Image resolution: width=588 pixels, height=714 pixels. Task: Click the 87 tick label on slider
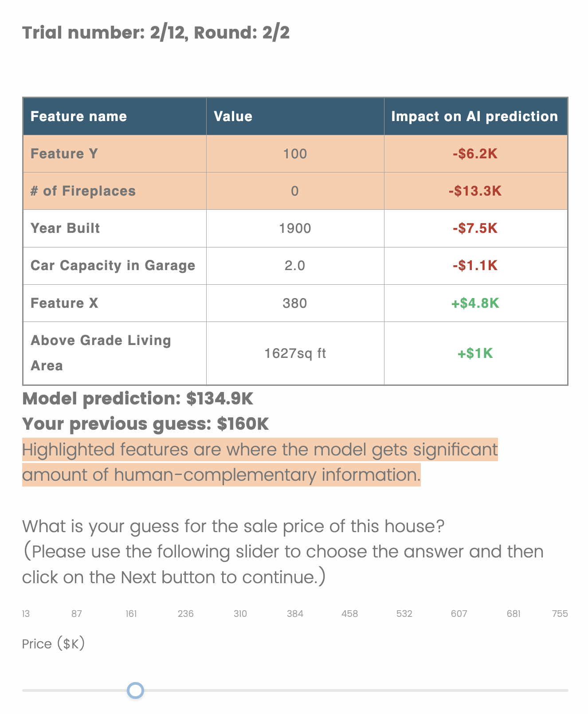tap(77, 614)
